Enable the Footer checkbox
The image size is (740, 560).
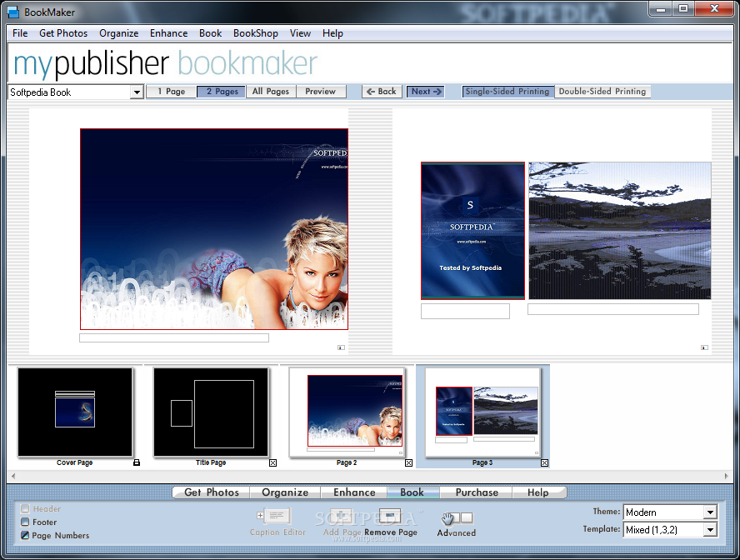click(x=25, y=522)
